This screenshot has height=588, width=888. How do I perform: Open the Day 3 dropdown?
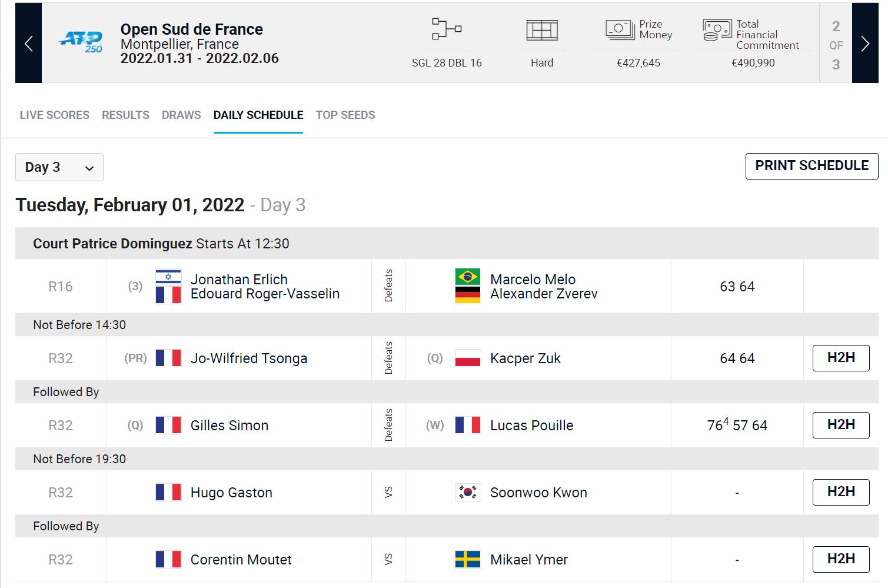(x=59, y=167)
